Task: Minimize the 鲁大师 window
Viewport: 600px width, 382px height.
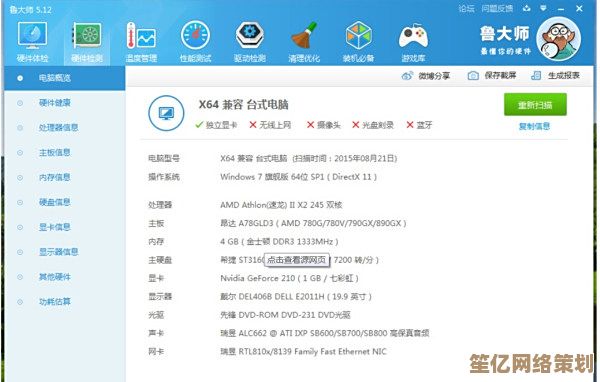Action: [561, 8]
